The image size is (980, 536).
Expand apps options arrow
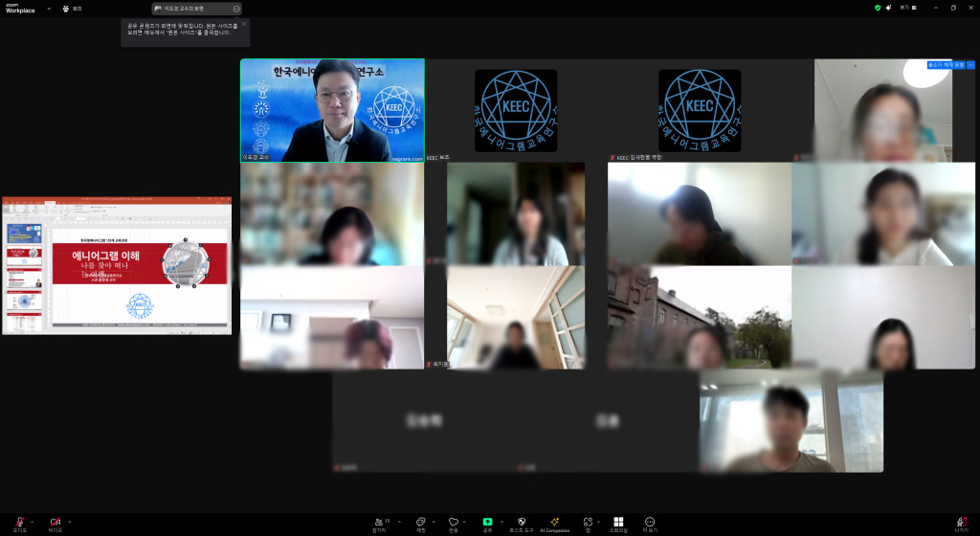pos(599,522)
